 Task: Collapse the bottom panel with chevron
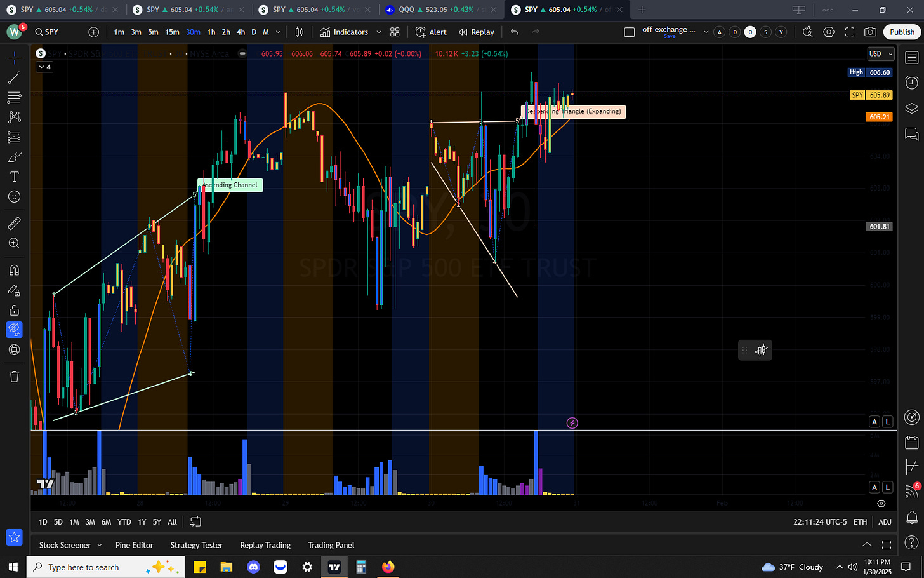point(866,545)
